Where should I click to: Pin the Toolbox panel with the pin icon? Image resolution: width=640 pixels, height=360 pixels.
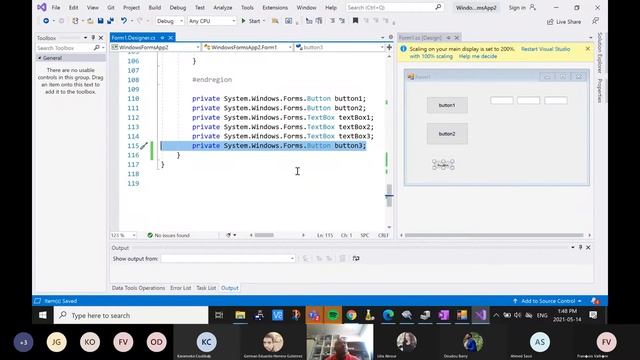[93, 38]
